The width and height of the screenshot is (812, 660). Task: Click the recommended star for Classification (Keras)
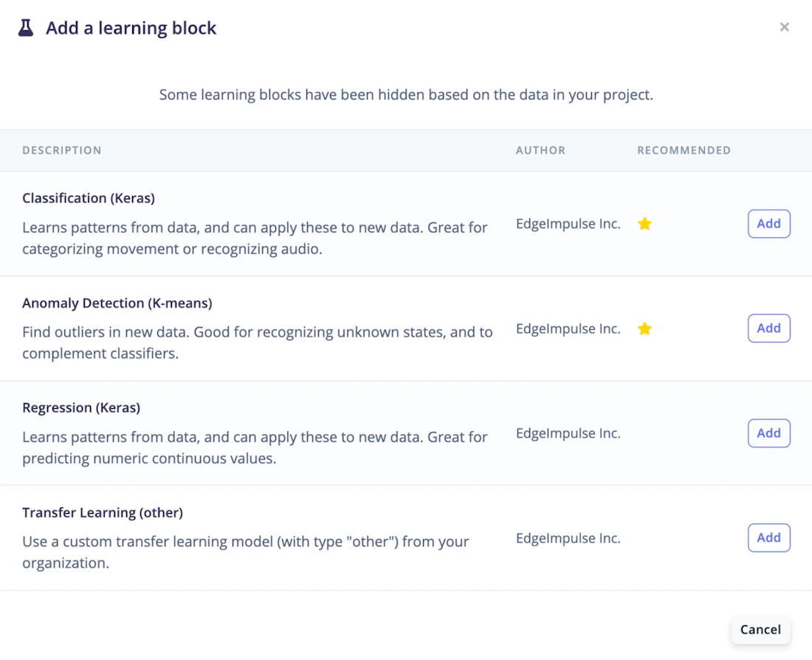coord(644,224)
